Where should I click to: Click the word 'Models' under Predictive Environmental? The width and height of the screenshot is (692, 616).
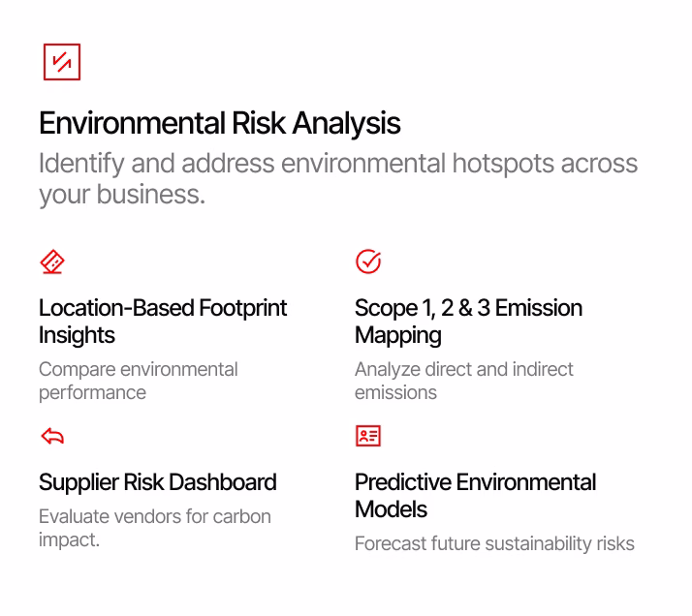point(391,509)
